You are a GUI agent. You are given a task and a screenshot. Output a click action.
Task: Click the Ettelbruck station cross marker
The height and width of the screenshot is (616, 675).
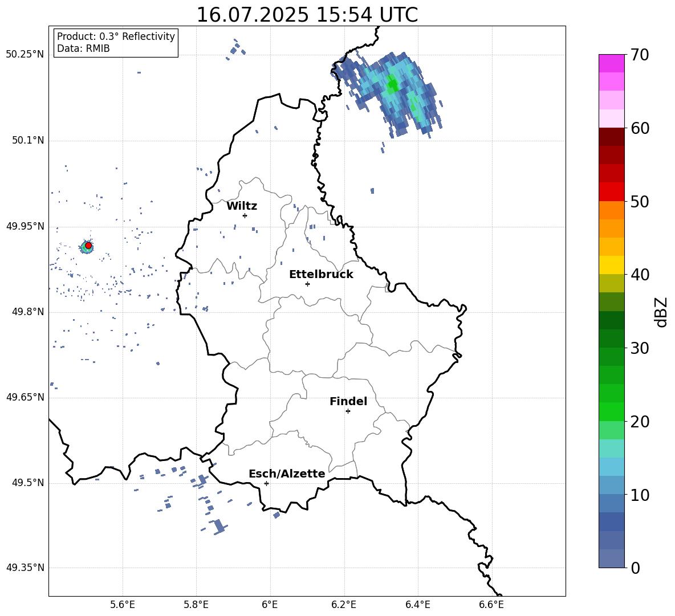(x=307, y=284)
